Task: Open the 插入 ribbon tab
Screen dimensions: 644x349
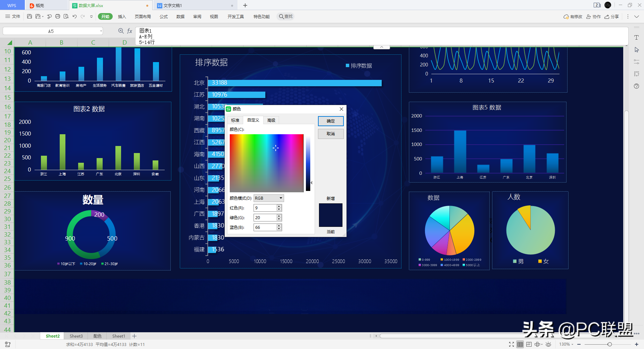Action: pos(122,16)
